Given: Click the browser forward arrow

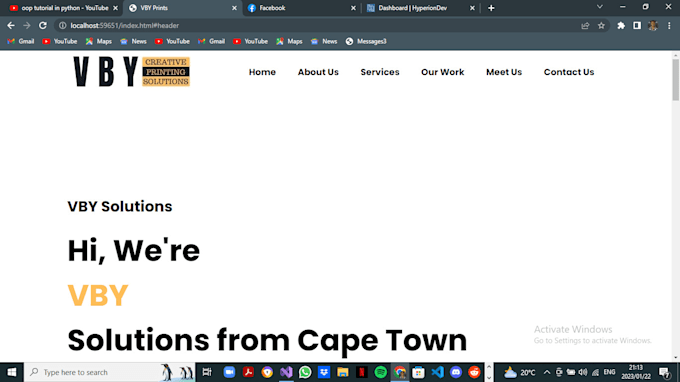Looking at the screenshot, I should tap(27, 26).
